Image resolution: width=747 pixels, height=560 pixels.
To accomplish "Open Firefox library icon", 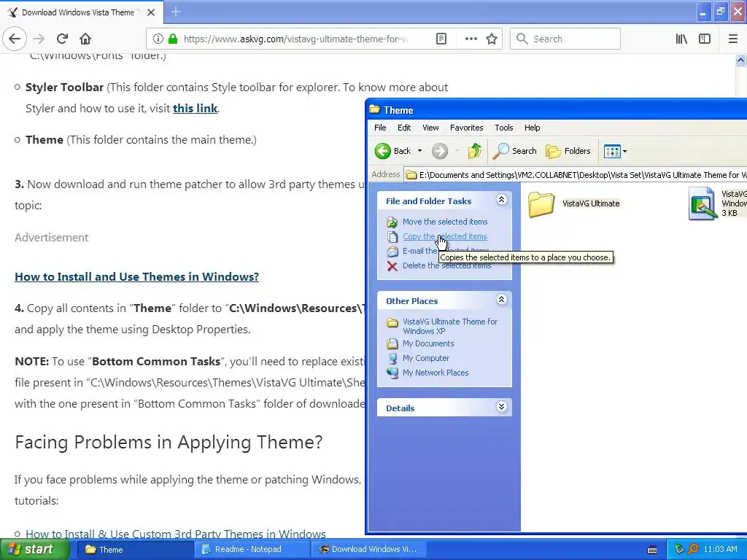I will coord(681,39).
